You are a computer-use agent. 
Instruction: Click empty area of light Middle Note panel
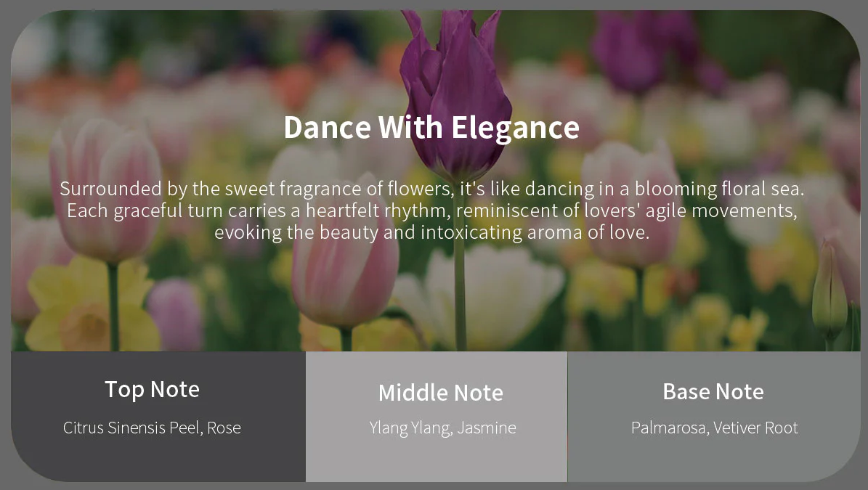[436, 461]
